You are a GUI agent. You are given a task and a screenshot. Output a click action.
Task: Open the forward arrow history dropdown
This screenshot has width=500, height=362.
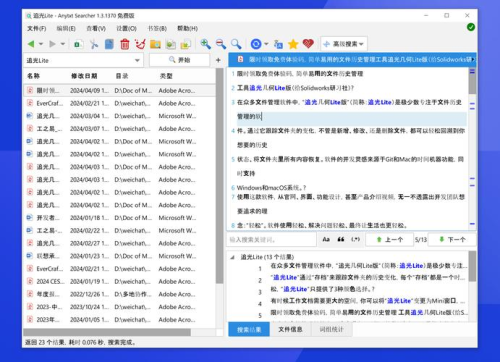pos(63,44)
